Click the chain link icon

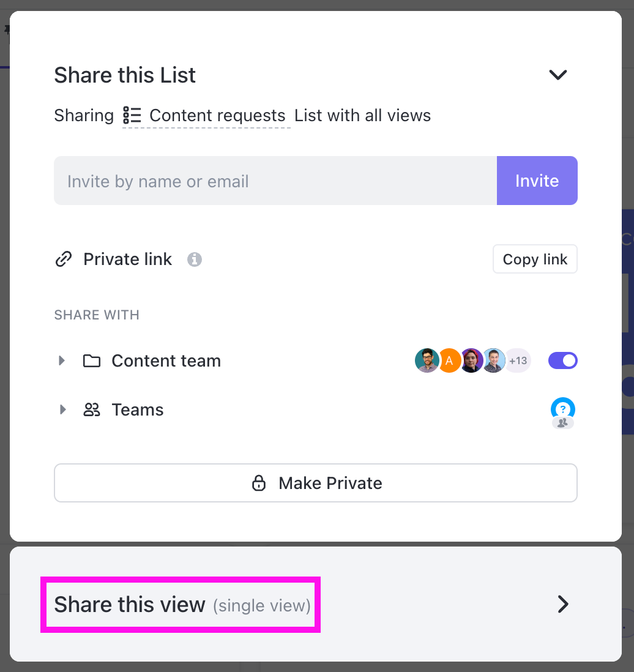pos(63,259)
